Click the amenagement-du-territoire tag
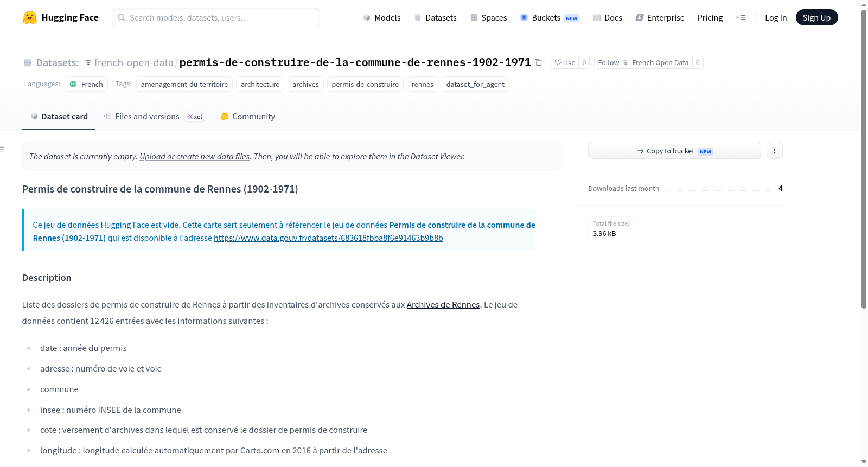 pos(184,84)
